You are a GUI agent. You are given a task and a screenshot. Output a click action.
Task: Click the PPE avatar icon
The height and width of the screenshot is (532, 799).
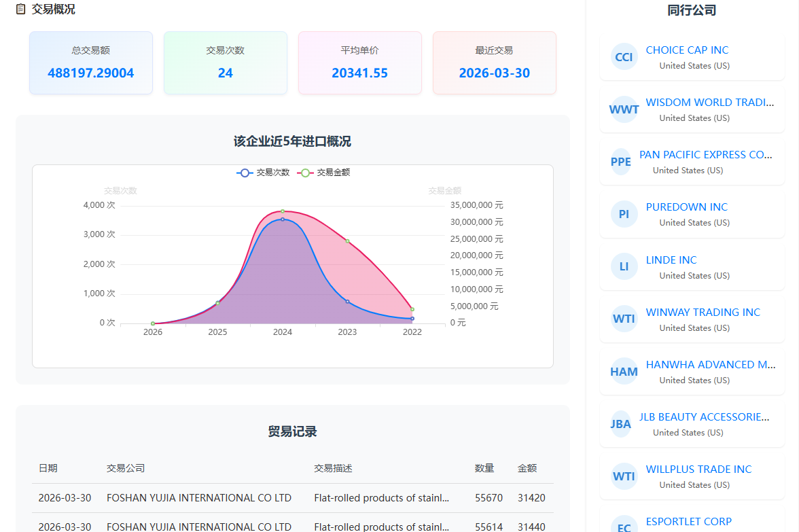(621, 162)
